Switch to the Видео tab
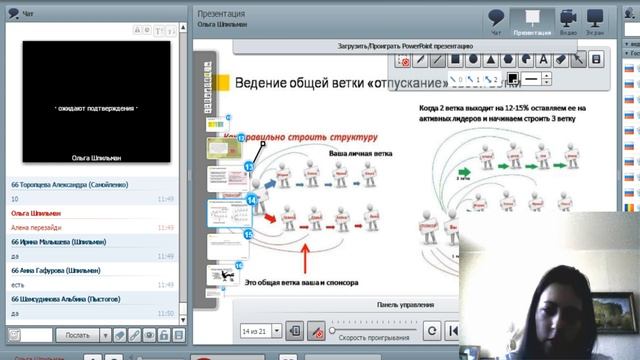Image resolution: width=640 pixels, height=360 pixels. (x=568, y=22)
